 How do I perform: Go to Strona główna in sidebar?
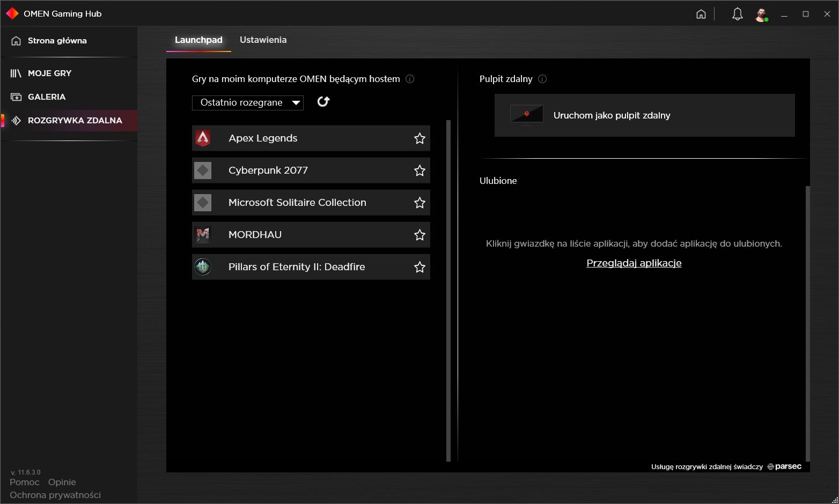pos(69,41)
